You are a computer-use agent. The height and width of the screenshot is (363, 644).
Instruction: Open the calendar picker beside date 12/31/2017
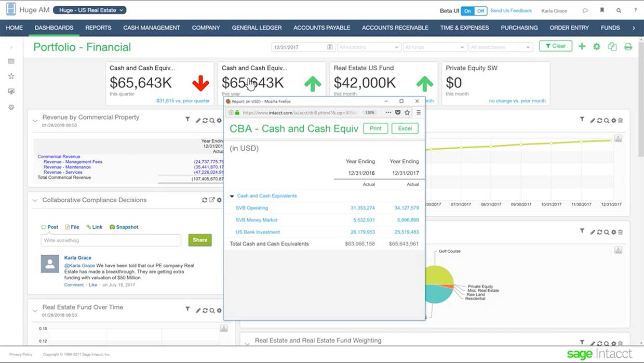(x=330, y=47)
